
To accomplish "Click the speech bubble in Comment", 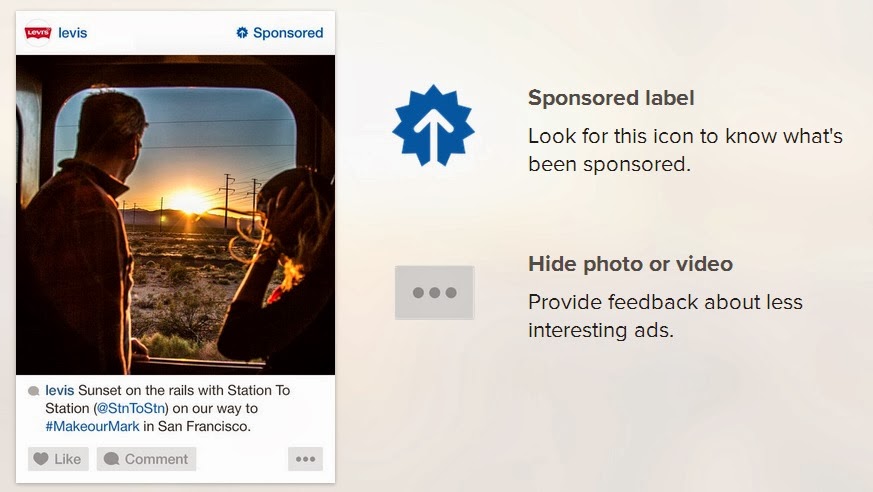I will (x=111, y=459).
